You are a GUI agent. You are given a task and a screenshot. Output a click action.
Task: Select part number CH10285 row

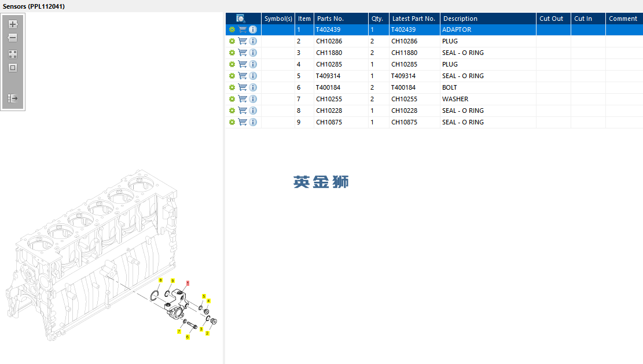pyautogui.click(x=434, y=64)
